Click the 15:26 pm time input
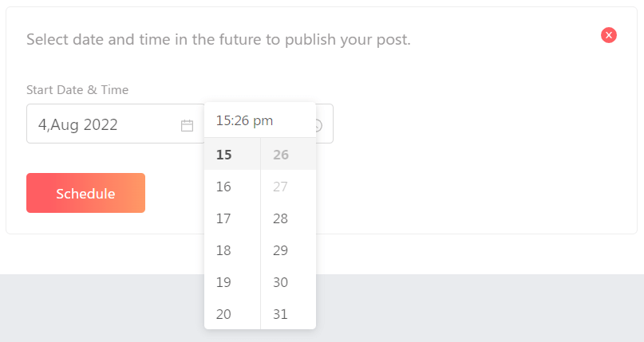Viewport: 644px width, 342px height. click(260, 120)
